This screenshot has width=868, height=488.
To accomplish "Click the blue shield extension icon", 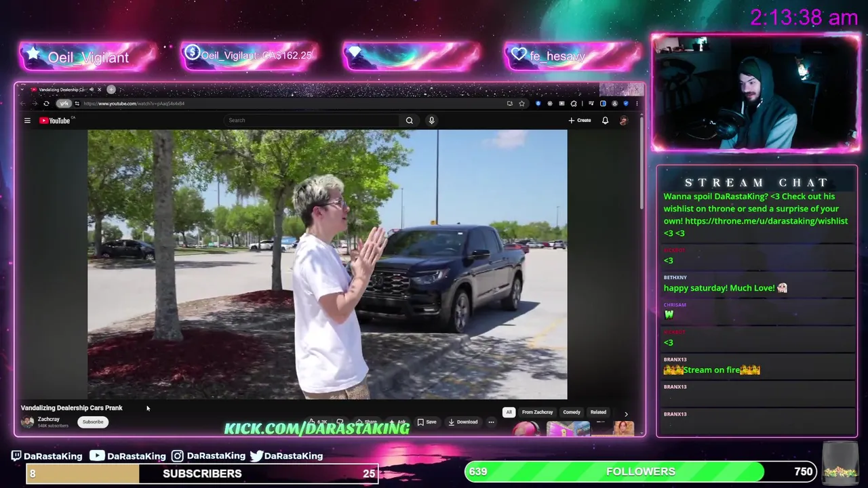I will (x=538, y=104).
